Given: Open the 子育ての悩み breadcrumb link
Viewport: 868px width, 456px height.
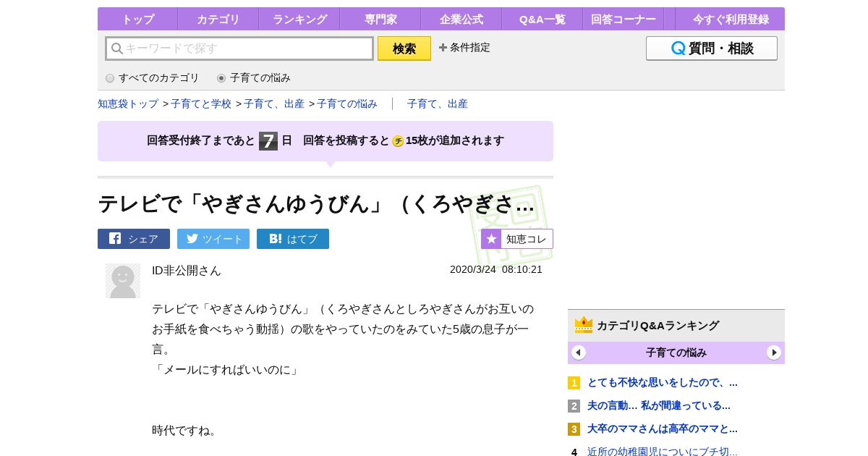Looking at the screenshot, I should 347,104.
